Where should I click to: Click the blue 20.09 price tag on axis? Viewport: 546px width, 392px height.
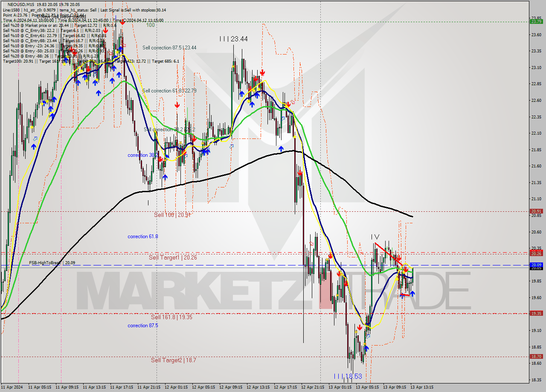pos(536,265)
